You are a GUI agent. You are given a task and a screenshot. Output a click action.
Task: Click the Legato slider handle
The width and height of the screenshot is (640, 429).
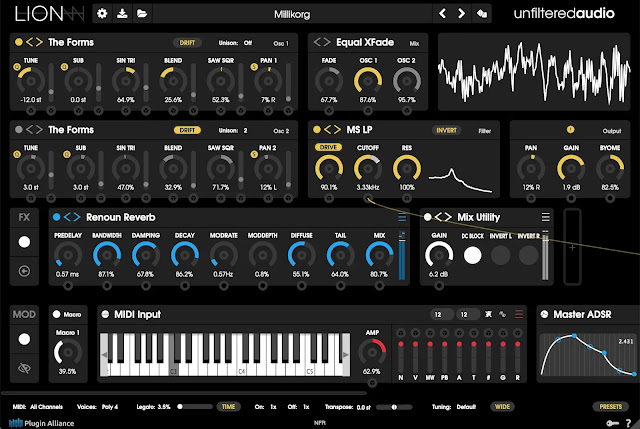[180, 407]
